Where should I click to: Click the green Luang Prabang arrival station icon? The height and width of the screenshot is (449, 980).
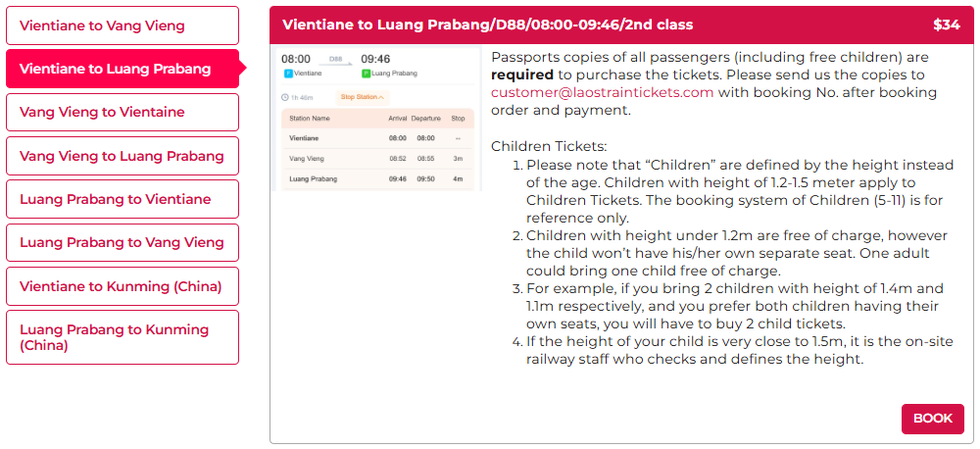(366, 74)
